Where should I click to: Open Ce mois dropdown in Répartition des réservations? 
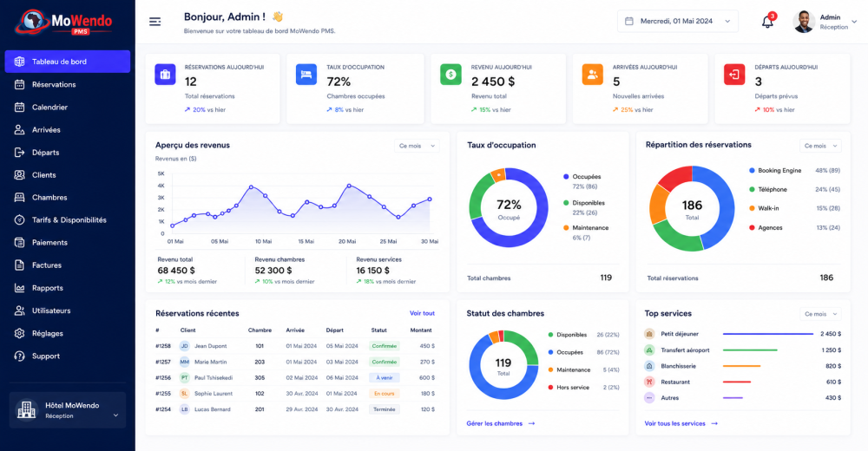coord(820,146)
